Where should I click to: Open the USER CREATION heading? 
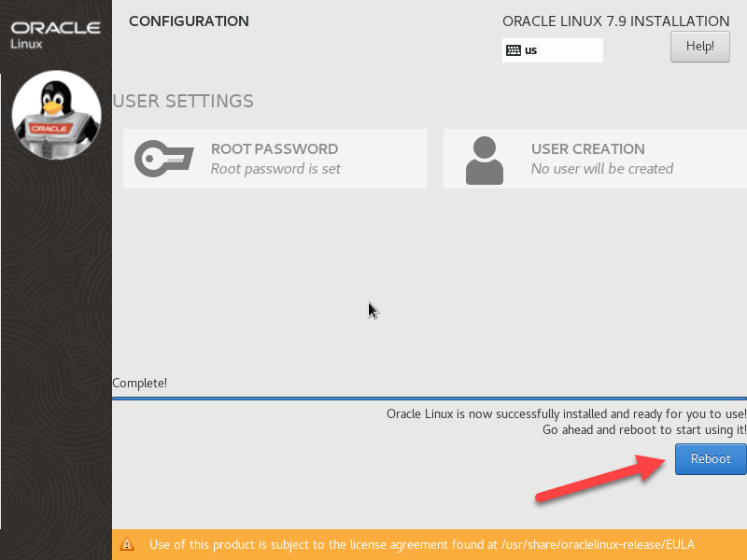587,149
